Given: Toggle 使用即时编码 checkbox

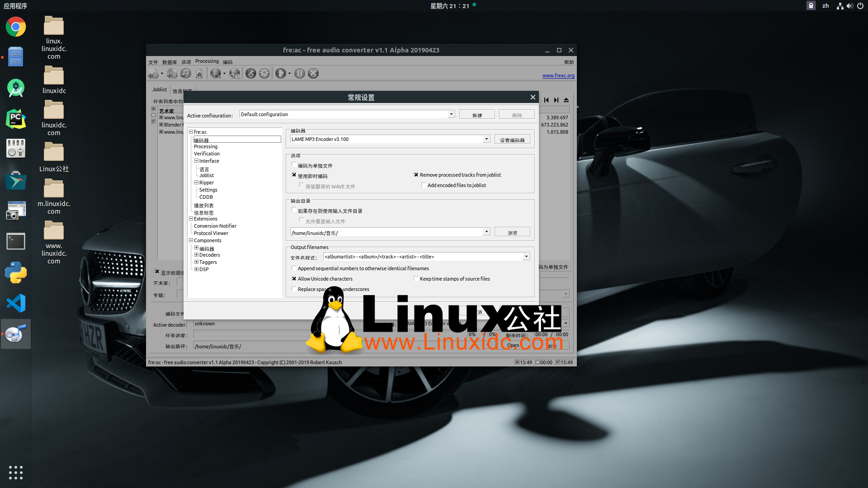Looking at the screenshot, I should point(294,175).
